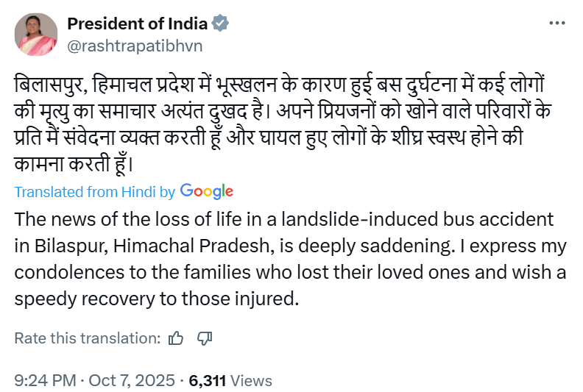Open the three-dot more options menu
Screen dimensions: 583x392
(557, 24)
